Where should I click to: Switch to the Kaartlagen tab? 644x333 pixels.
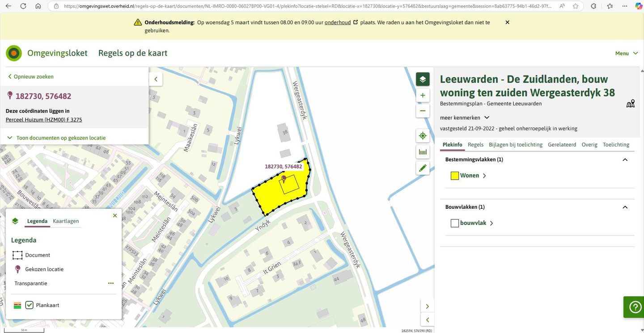[66, 221]
